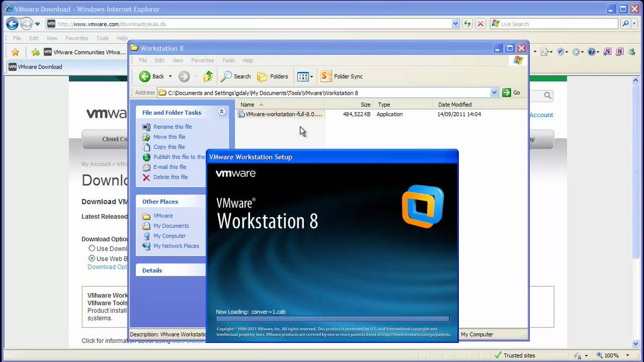Click the Explorer address path field
The height and width of the screenshot is (362, 644).
(324, 93)
